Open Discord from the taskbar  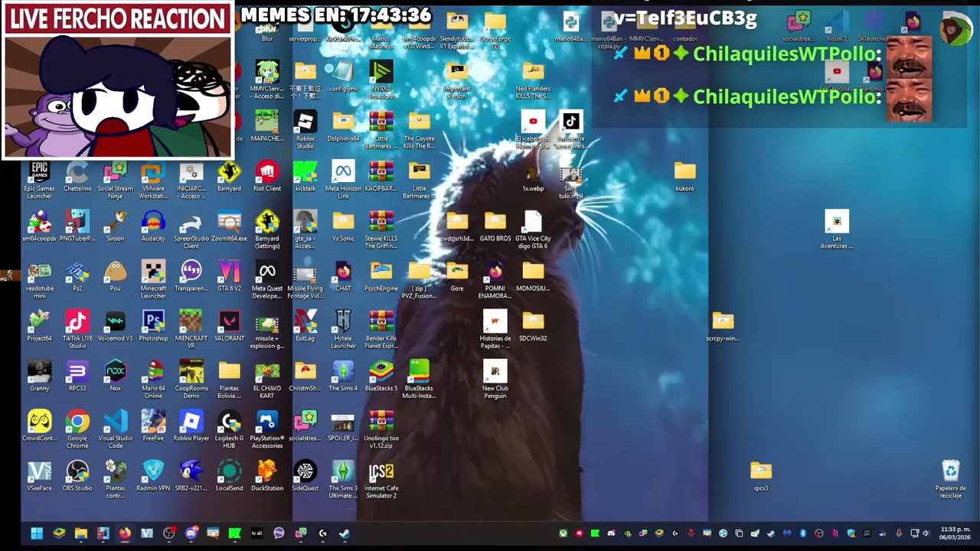click(191, 533)
